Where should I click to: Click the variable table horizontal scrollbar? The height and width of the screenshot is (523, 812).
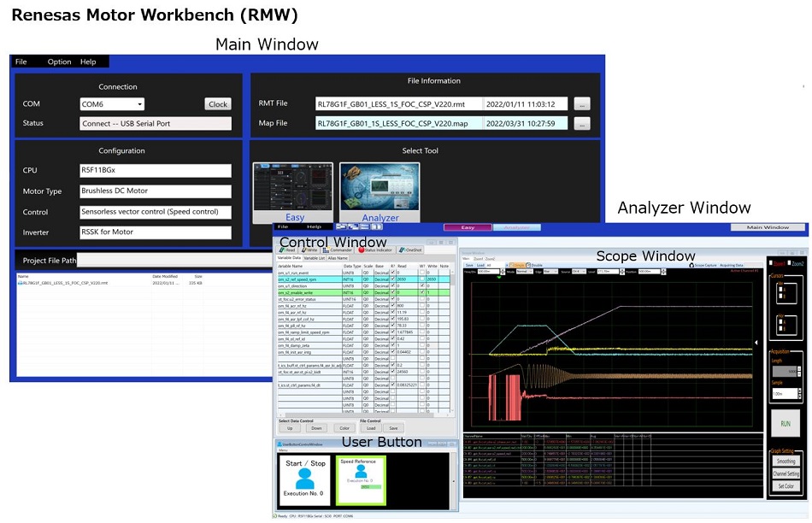pyautogui.click(x=363, y=414)
